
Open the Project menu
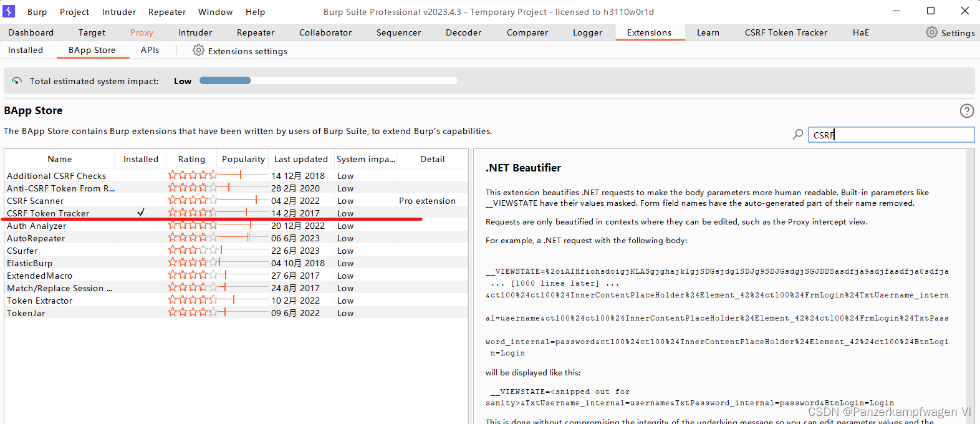74,12
